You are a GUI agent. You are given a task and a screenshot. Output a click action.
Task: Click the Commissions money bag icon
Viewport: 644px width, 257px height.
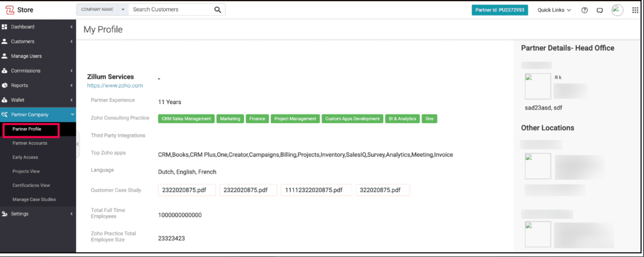(x=4, y=70)
